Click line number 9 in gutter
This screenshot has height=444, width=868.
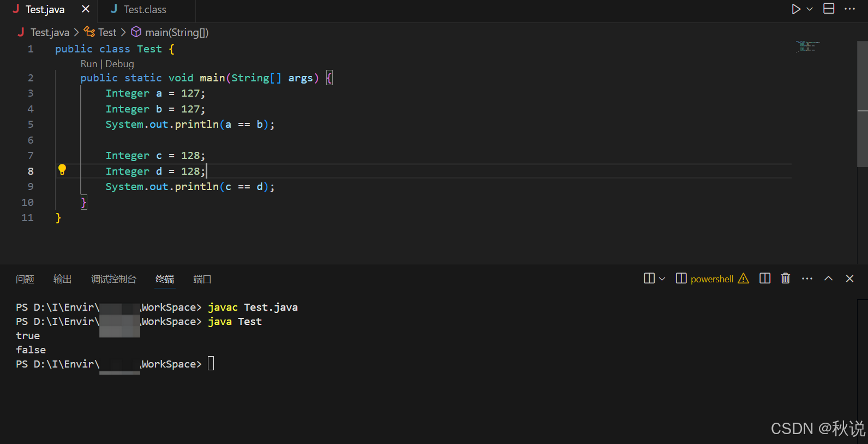(x=31, y=187)
